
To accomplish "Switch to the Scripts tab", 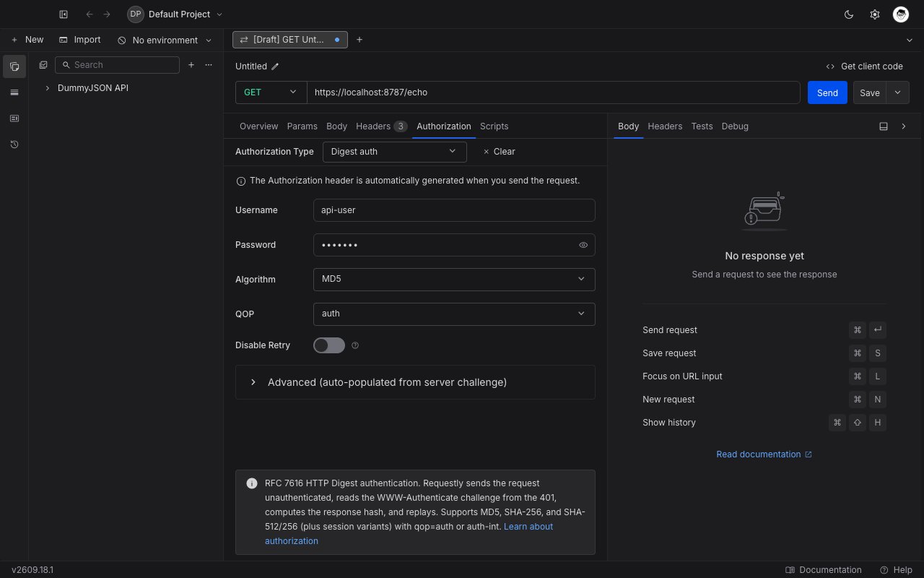I will pos(494,126).
